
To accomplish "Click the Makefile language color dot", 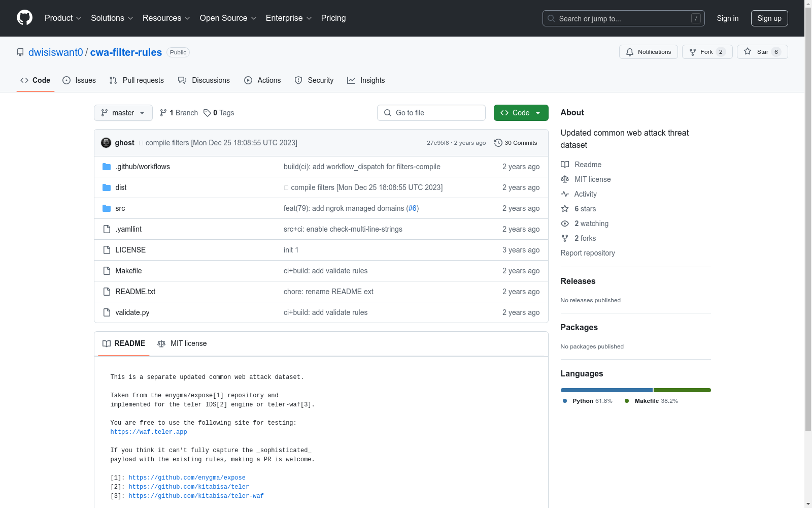I will coord(627,401).
